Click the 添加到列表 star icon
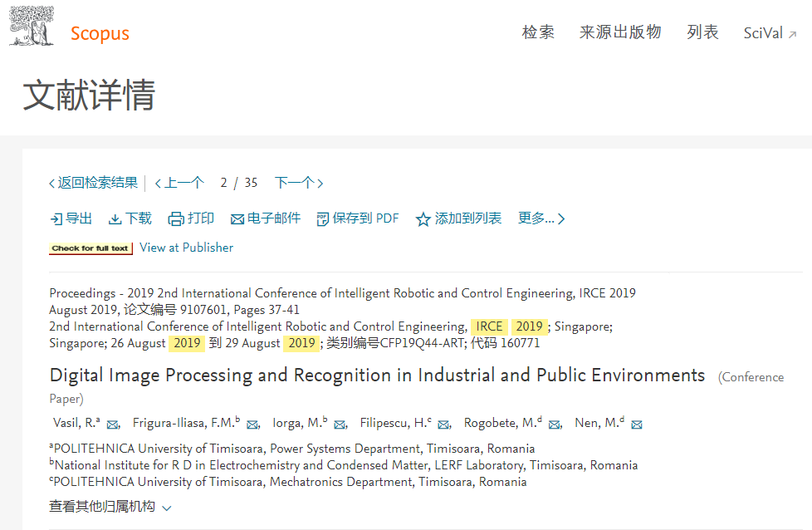This screenshot has width=812, height=530. (423, 219)
